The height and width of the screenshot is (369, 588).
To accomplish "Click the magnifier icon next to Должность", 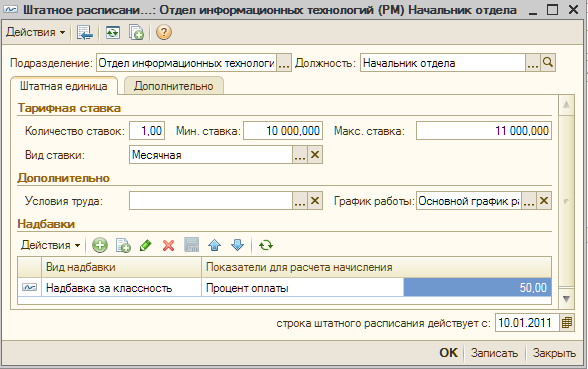I will (548, 63).
